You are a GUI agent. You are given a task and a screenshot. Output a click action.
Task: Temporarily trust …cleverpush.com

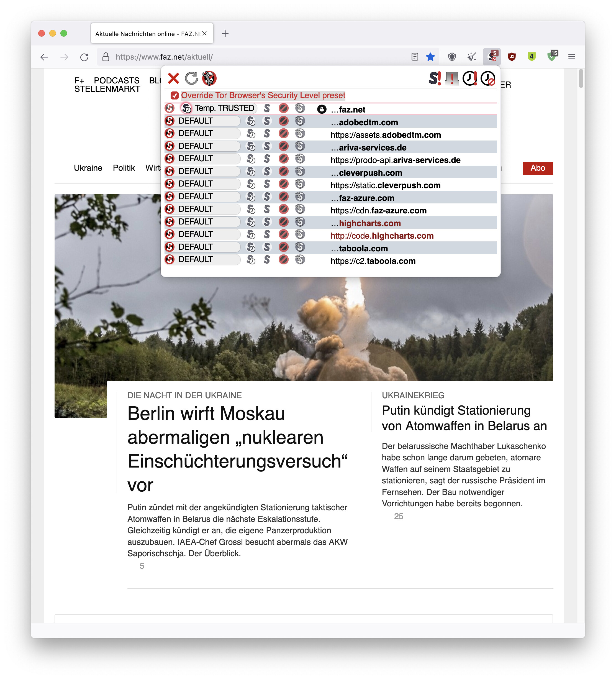click(251, 172)
